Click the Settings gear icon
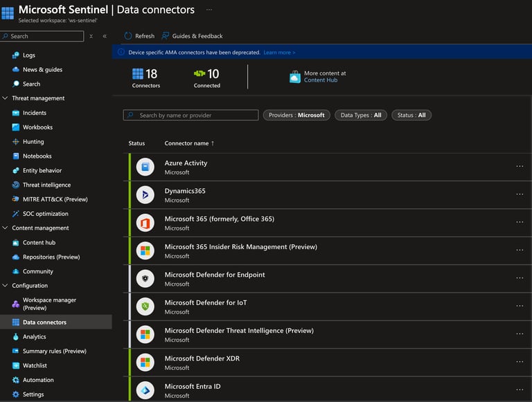This screenshot has width=532, height=402. 16,394
